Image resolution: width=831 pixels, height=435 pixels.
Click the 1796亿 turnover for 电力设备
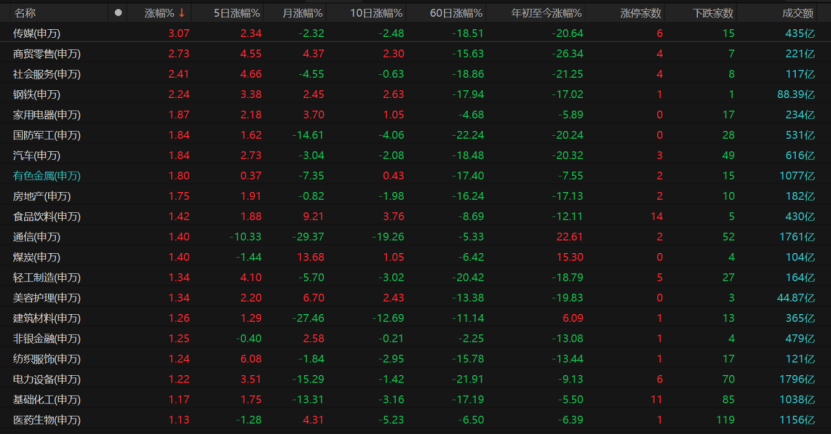click(797, 379)
